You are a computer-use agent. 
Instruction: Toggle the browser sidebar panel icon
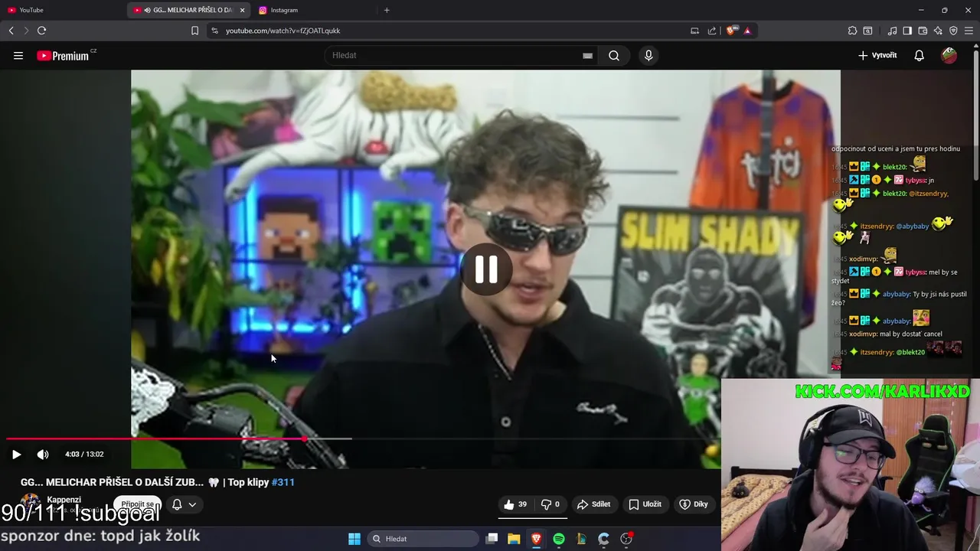click(907, 31)
